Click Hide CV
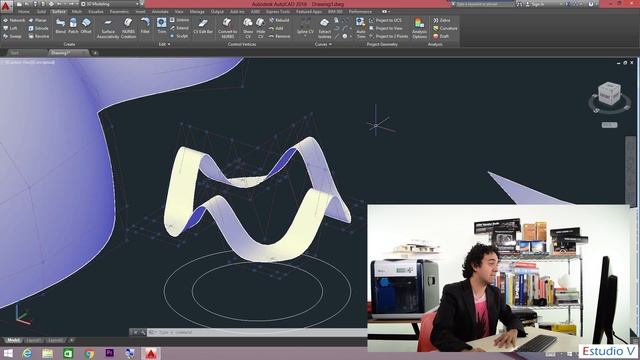 (260, 28)
